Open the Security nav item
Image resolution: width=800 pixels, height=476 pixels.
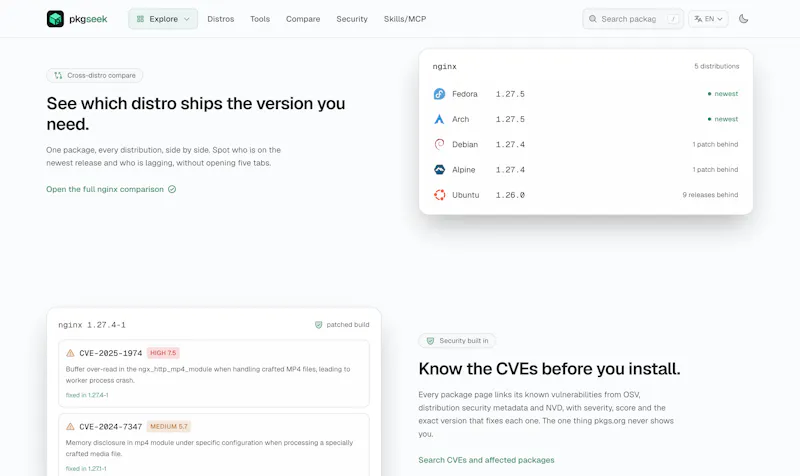tap(352, 19)
